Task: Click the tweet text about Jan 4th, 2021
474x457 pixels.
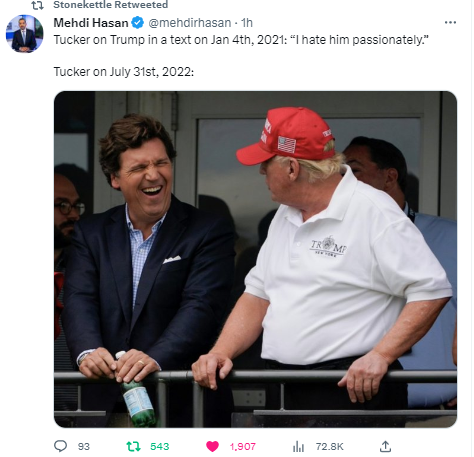Action: [x=241, y=40]
